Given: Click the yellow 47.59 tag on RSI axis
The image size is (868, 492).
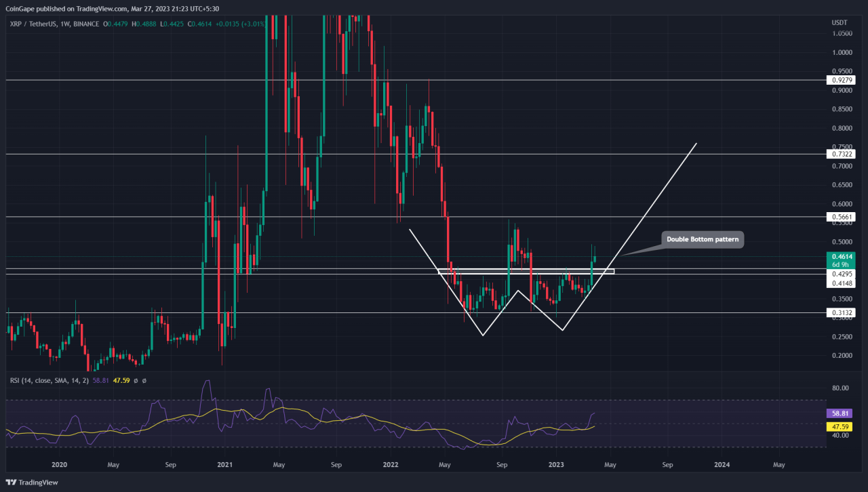Looking at the screenshot, I should click(x=839, y=427).
